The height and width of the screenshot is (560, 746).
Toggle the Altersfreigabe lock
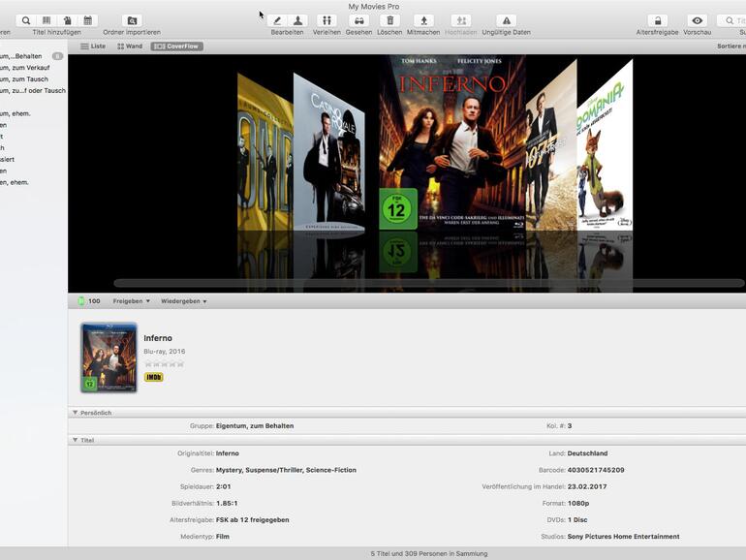[x=657, y=20]
